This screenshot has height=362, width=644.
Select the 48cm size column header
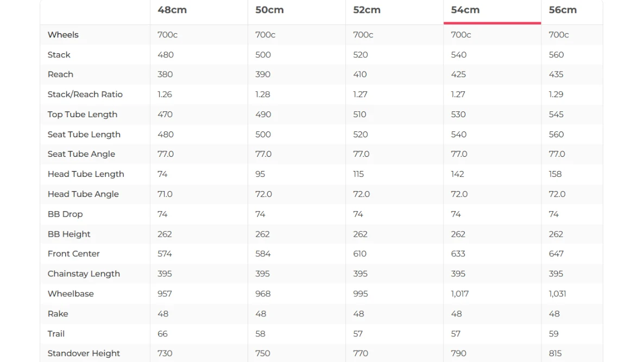point(172,10)
